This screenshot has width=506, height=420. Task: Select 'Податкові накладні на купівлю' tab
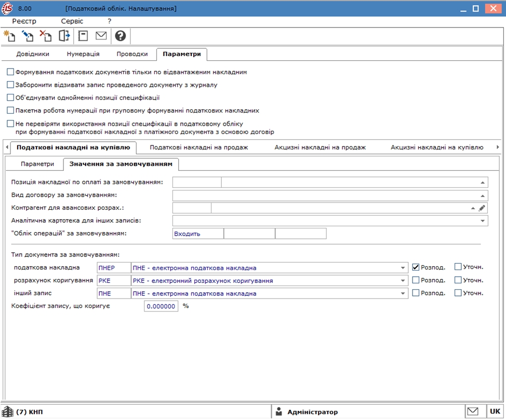point(73,147)
